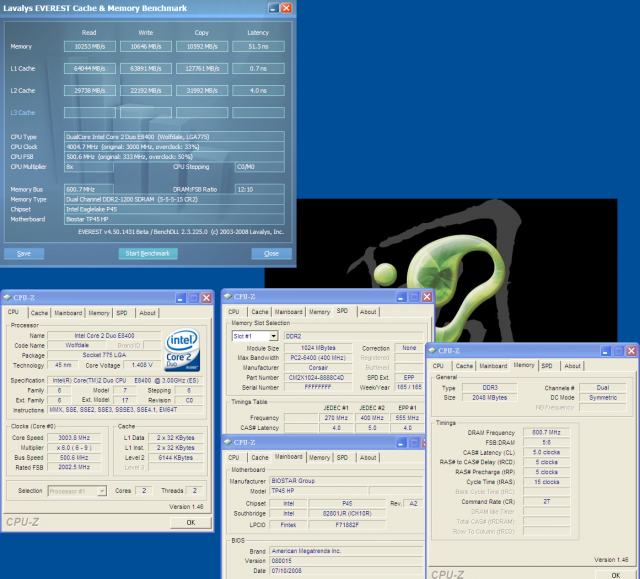Screen dimensions: 640x579
Task: Close the CPU-Z SPD window
Action: [x=427, y=297]
